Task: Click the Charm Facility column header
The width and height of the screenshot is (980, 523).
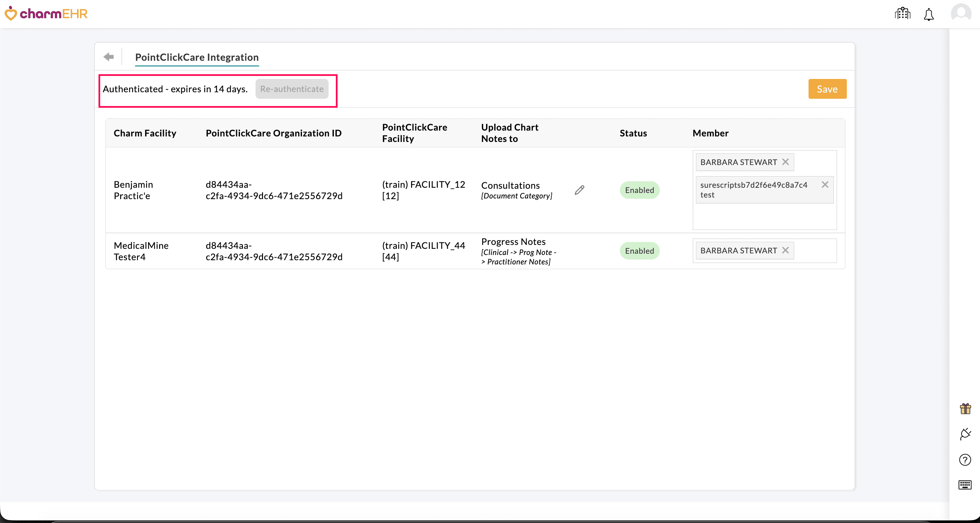Action: (145, 133)
